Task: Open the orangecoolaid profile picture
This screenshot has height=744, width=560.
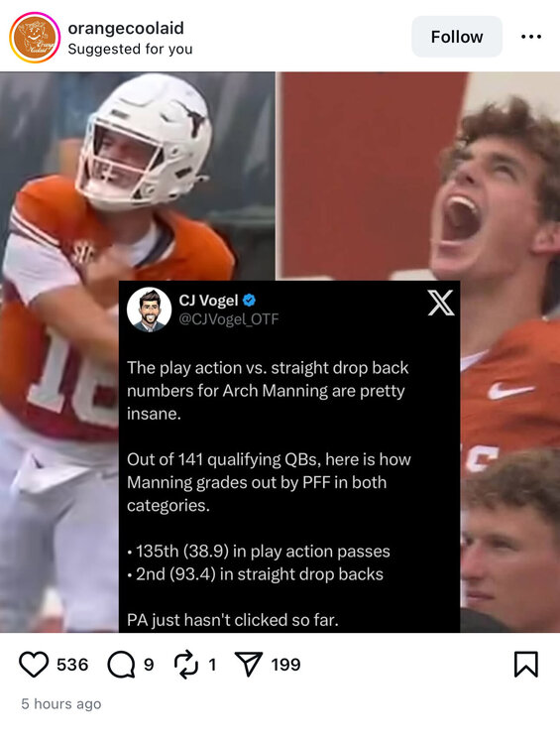Action: [x=35, y=38]
